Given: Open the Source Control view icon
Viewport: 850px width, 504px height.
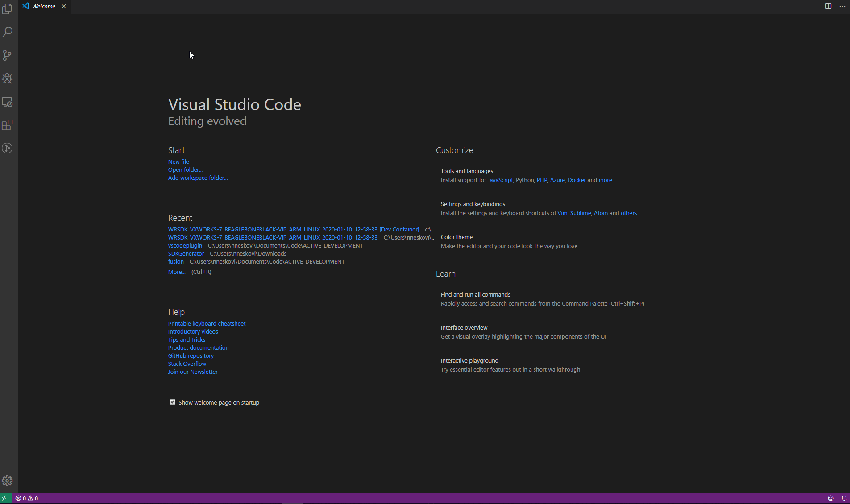Looking at the screenshot, I should point(7,55).
